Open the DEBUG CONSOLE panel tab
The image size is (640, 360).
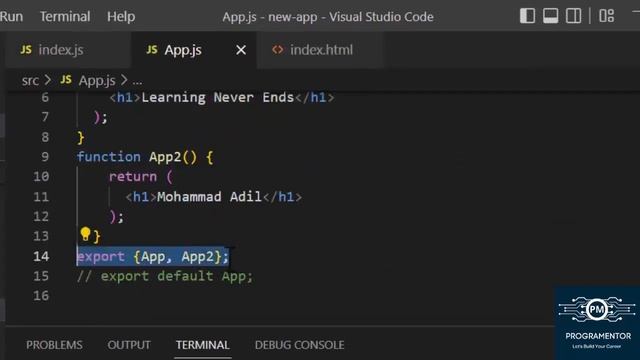pos(300,345)
